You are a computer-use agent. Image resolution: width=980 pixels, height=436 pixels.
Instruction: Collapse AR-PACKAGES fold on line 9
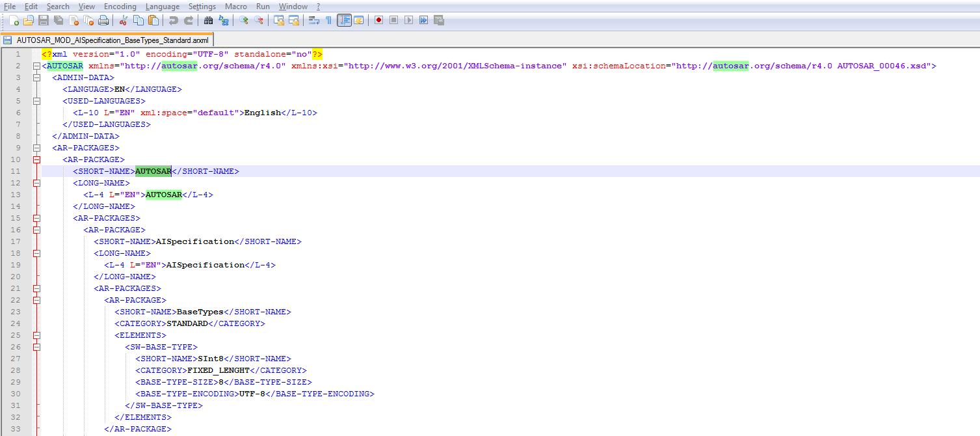pos(36,148)
